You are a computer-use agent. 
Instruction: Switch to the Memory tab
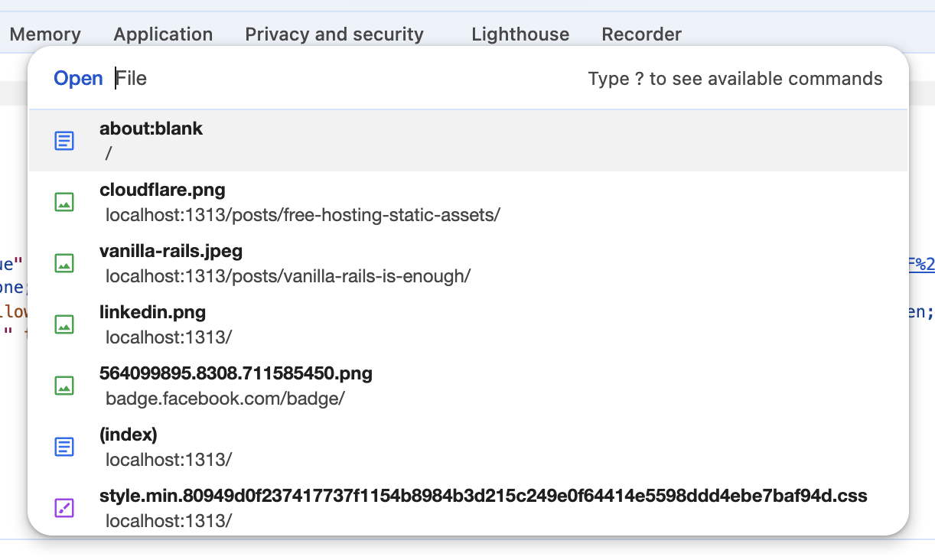click(x=45, y=34)
